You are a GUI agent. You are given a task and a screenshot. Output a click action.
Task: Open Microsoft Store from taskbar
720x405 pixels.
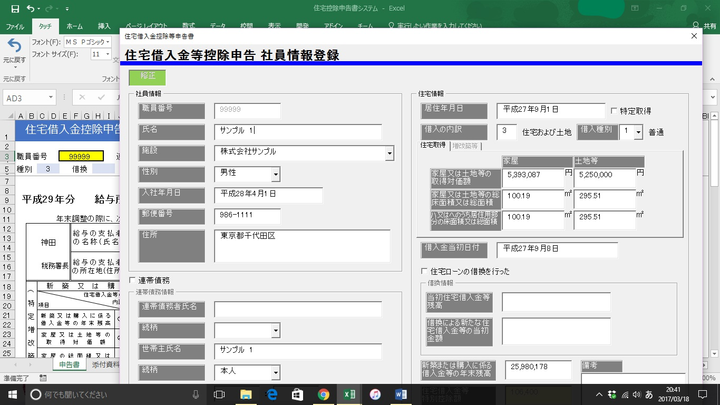point(298,394)
